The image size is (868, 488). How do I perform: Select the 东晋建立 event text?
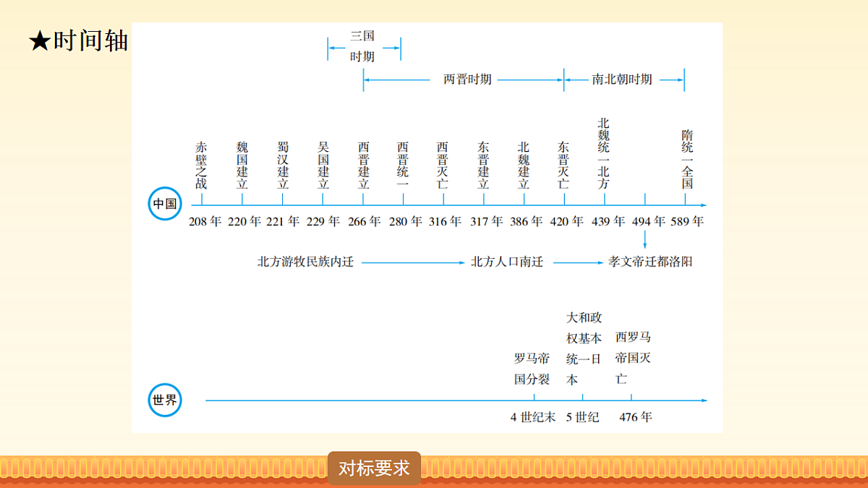pos(483,166)
